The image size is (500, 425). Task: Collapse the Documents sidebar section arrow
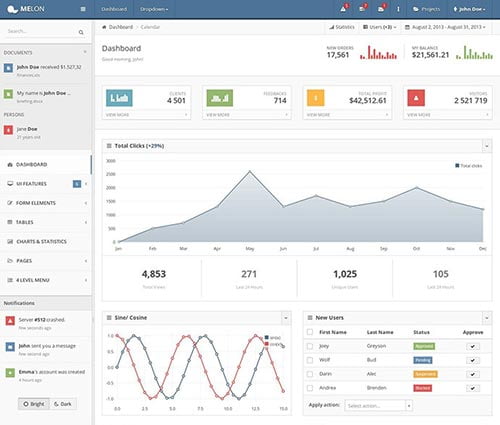(85, 52)
